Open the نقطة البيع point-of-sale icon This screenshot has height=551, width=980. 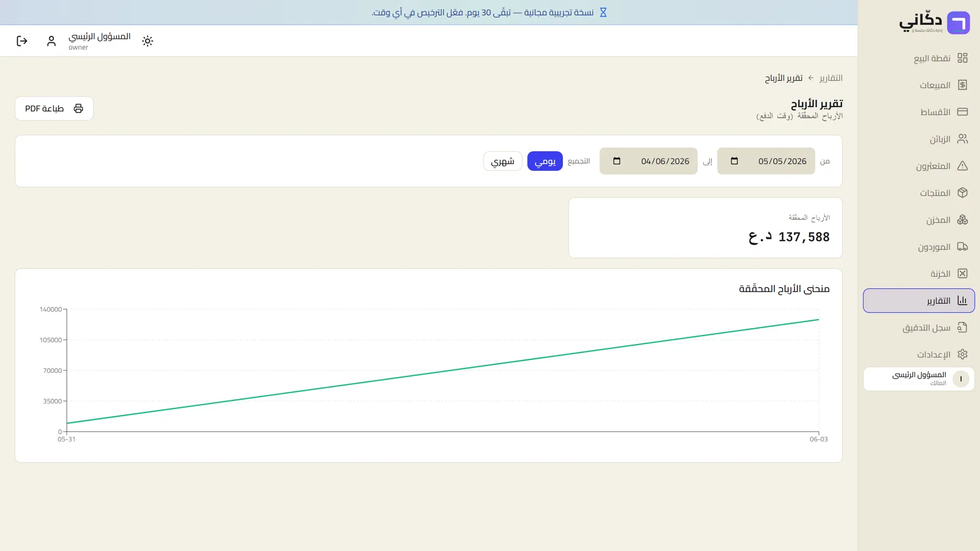click(x=962, y=58)
